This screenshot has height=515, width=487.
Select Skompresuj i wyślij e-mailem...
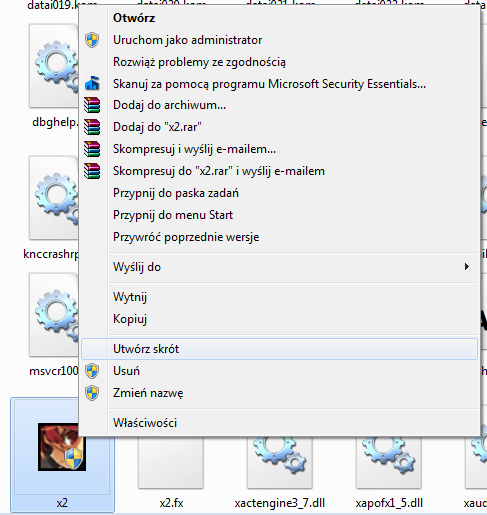(x=279, y=149)
